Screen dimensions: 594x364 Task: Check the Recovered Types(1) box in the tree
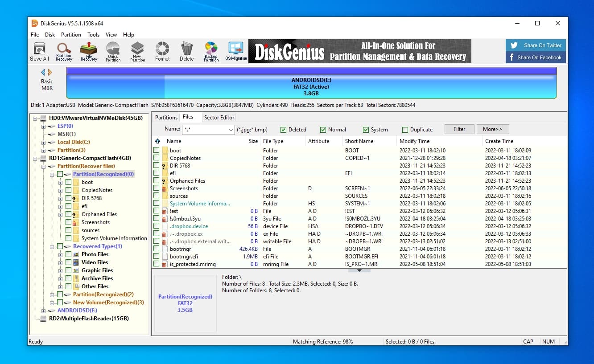click(60, 246)
